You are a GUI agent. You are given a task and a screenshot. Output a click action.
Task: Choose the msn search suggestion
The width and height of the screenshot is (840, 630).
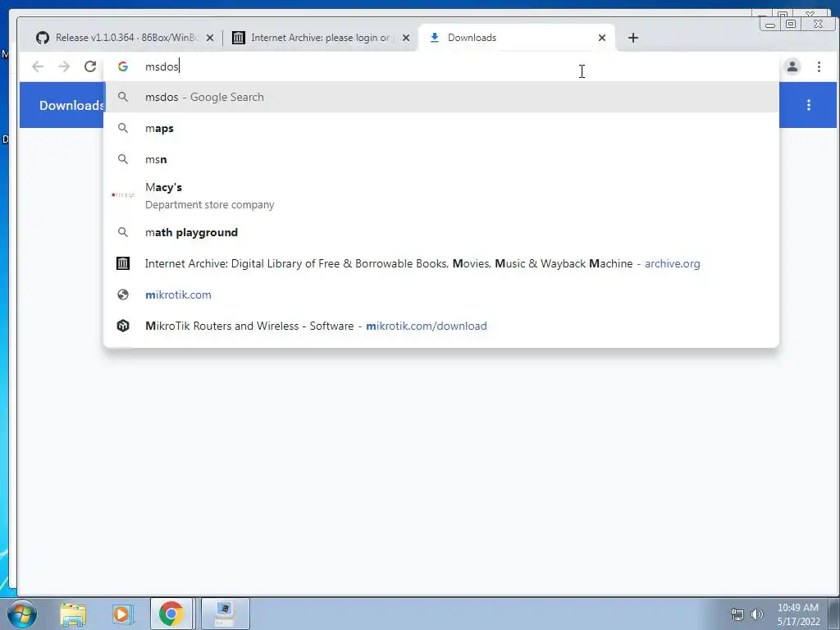441,159
